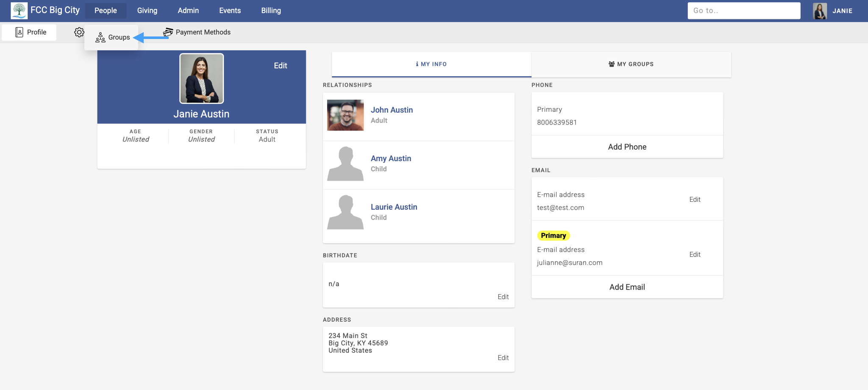Viewport: 868px width, 390px height.
Task: Open the Groups menu item with people icon
Action: click(x=112, y=37)
